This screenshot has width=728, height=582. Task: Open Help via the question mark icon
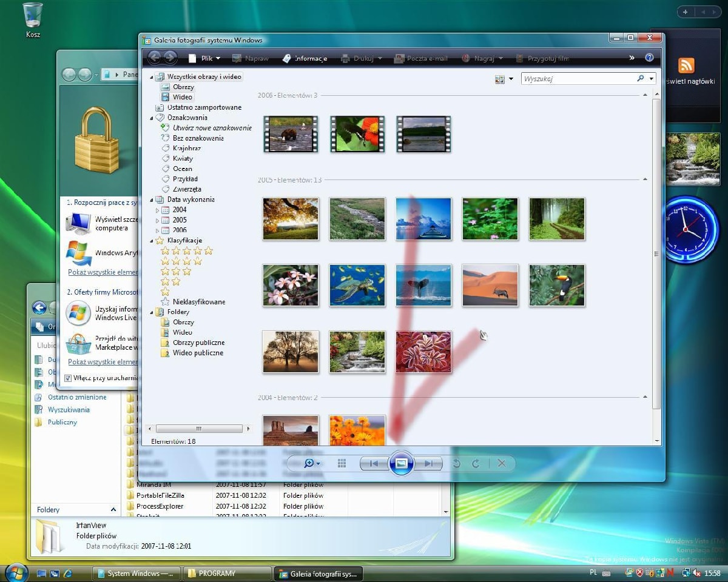click(649, 58)
